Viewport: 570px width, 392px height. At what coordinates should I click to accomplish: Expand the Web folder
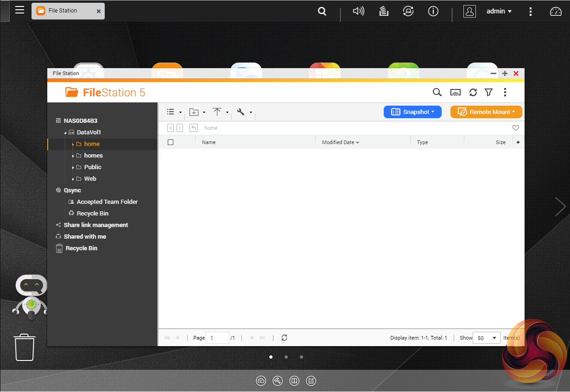(73, 179)
